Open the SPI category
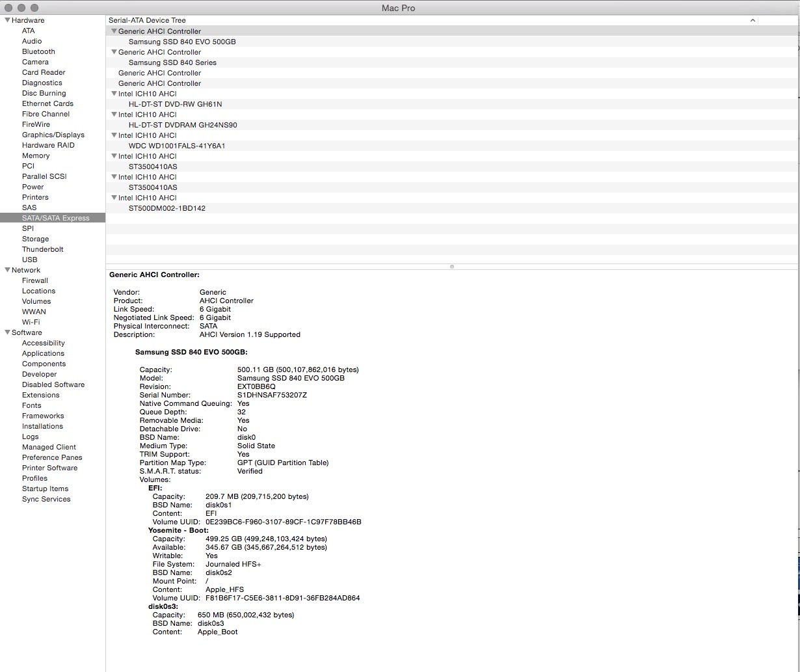800x672 pixels. pos(28,228)
